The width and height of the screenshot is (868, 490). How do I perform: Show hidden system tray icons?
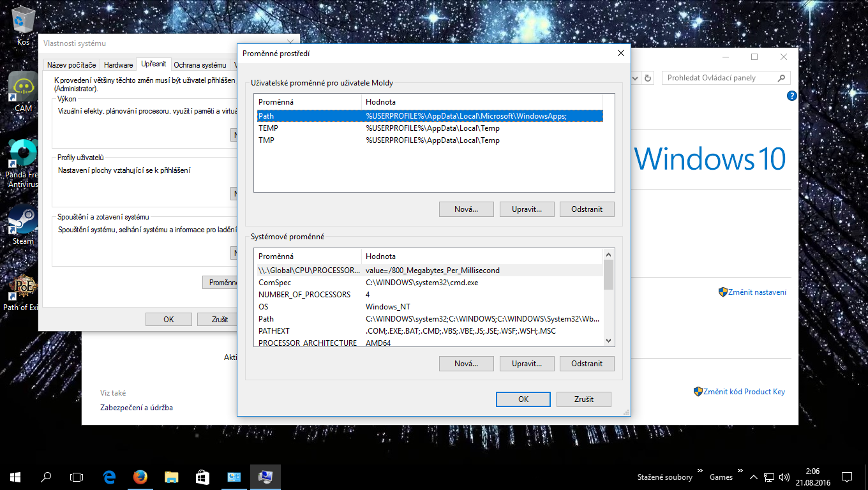[x=754, y=477]
